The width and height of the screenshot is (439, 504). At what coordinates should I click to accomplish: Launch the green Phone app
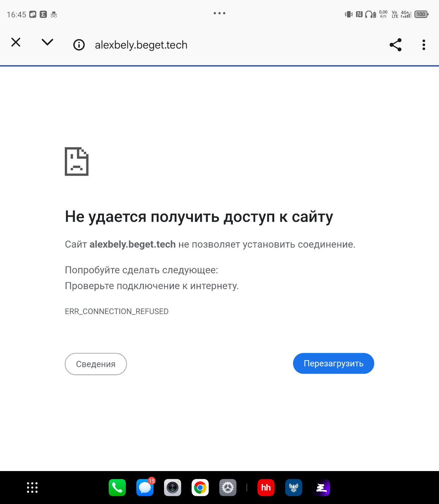coord(117,488)
